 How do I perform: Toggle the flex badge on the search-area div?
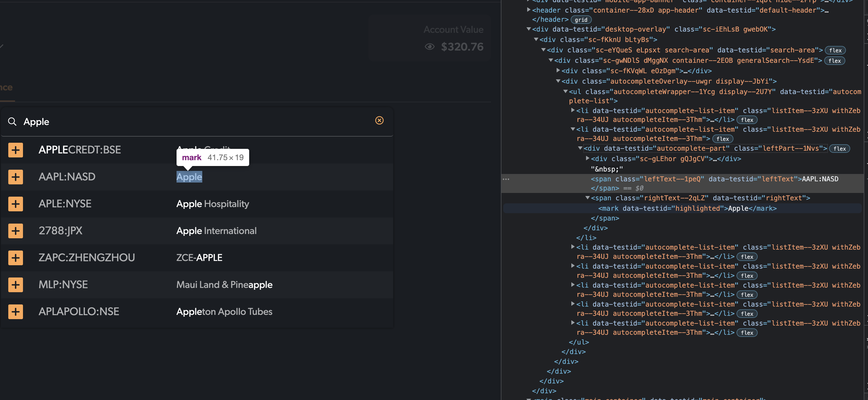[x=835, y=50]
